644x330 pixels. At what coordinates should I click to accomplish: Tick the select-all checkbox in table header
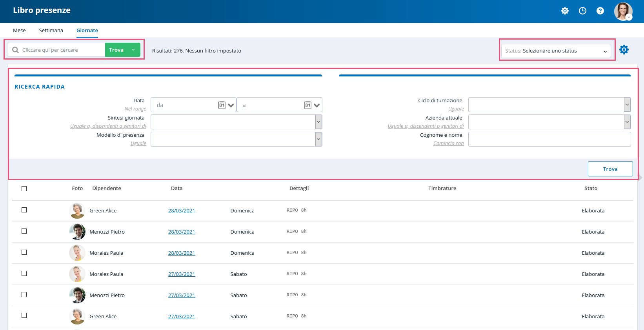(x=24, y=189)
